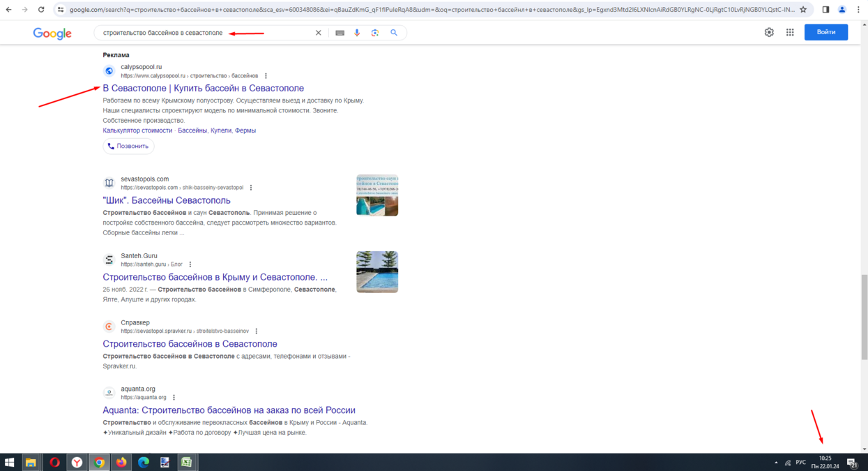Open the '"Шик". Бассейны Севастополь' result

167,200
